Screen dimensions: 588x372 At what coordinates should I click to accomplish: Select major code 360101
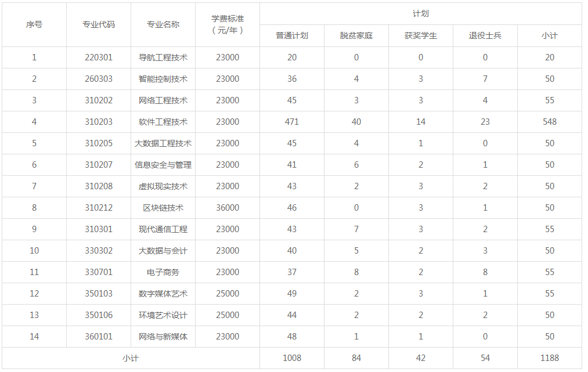pyautogui.click(x=99, y=337)
